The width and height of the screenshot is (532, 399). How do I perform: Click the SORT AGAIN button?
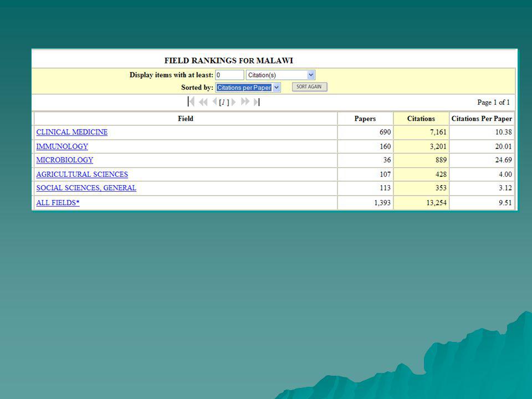309,87
